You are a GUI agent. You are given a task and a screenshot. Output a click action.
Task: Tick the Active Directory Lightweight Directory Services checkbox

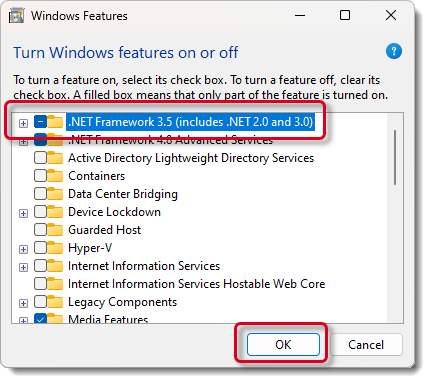40,158
